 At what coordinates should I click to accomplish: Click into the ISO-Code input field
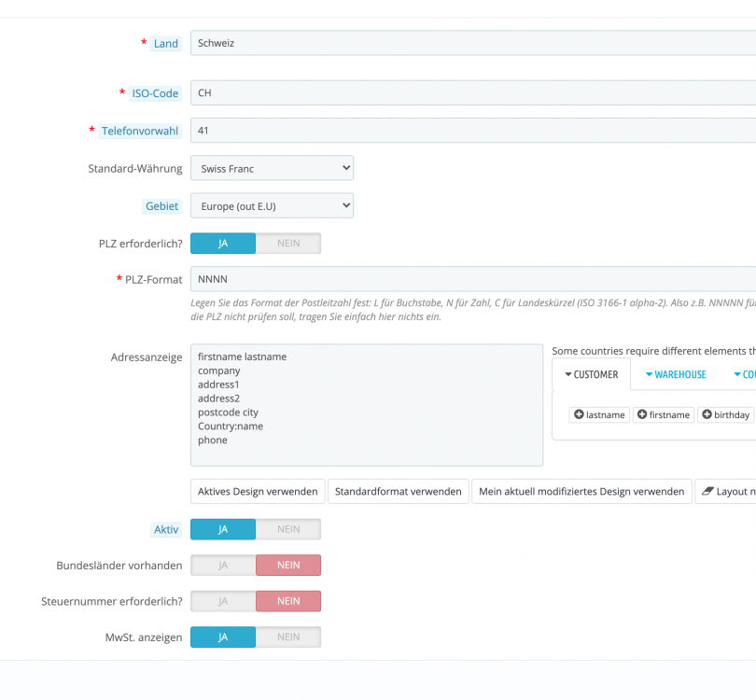(x=473, y=93)
